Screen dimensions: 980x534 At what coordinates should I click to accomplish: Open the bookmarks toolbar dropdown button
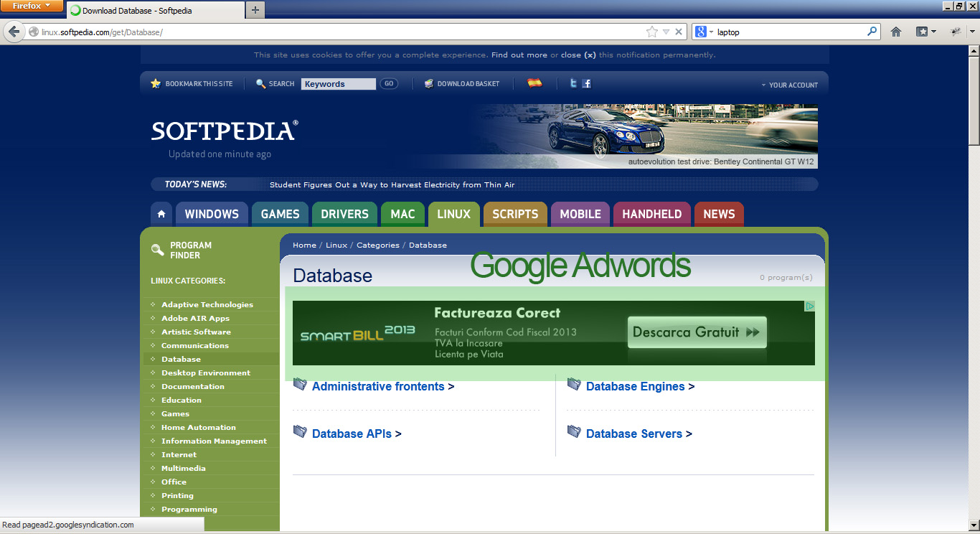click(x=925, y=32)
